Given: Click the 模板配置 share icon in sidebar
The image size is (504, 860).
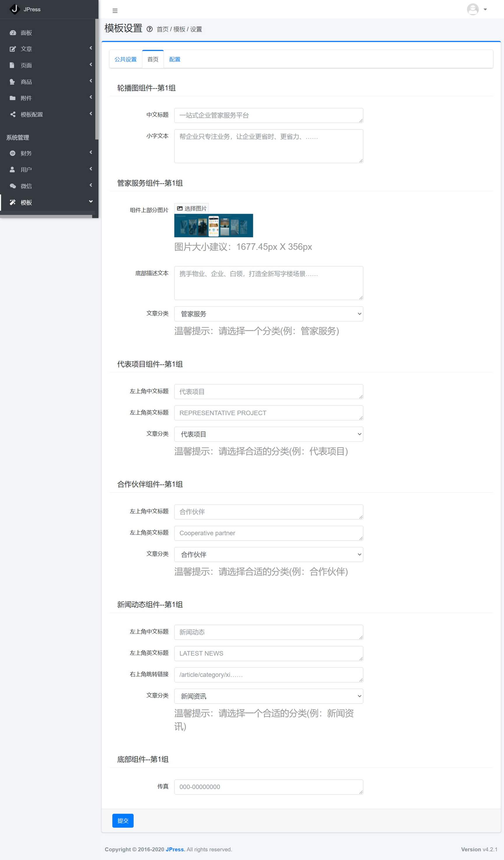Looking at the screenshot, I should pyautogui.click(x=13, y=114).
